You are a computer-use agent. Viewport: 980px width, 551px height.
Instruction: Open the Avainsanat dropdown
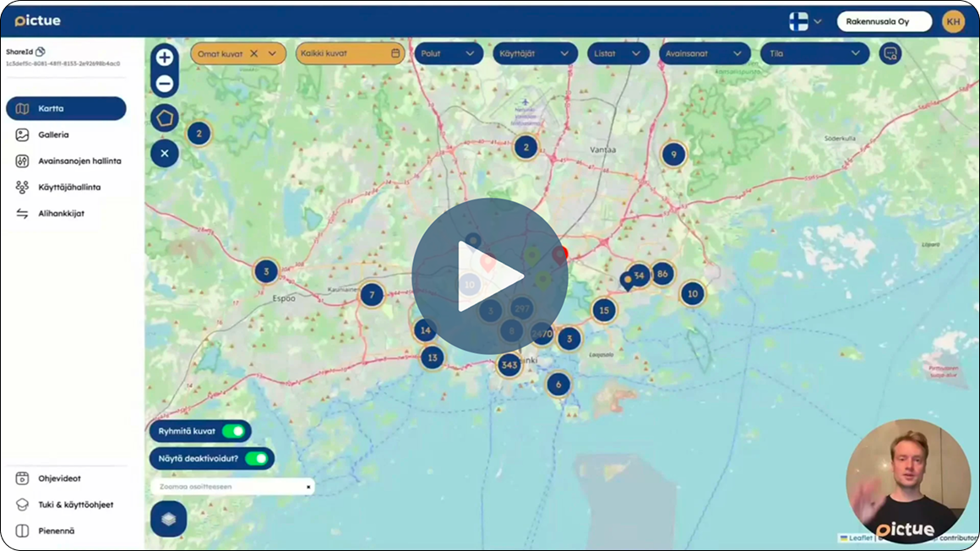click(703, 54)
